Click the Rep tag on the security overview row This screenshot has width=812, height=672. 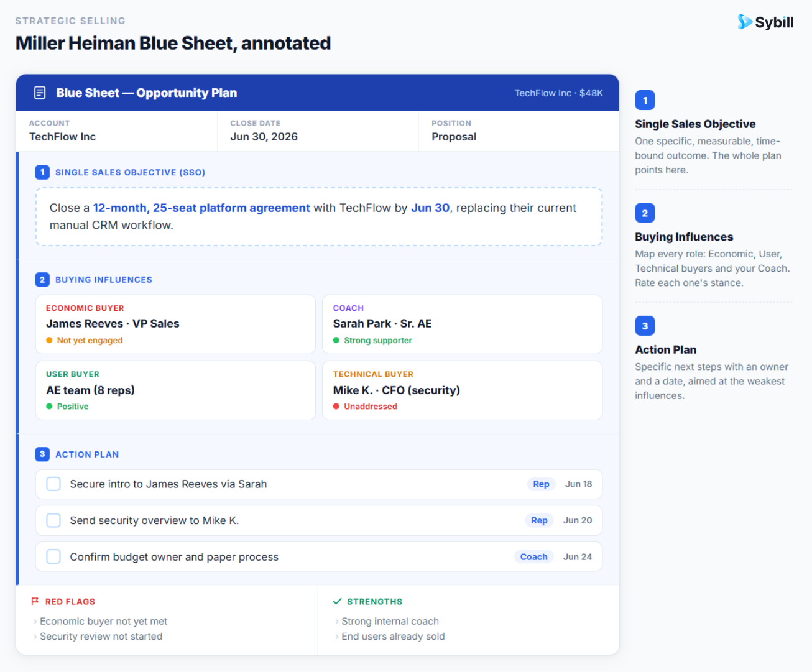(539, 520)
